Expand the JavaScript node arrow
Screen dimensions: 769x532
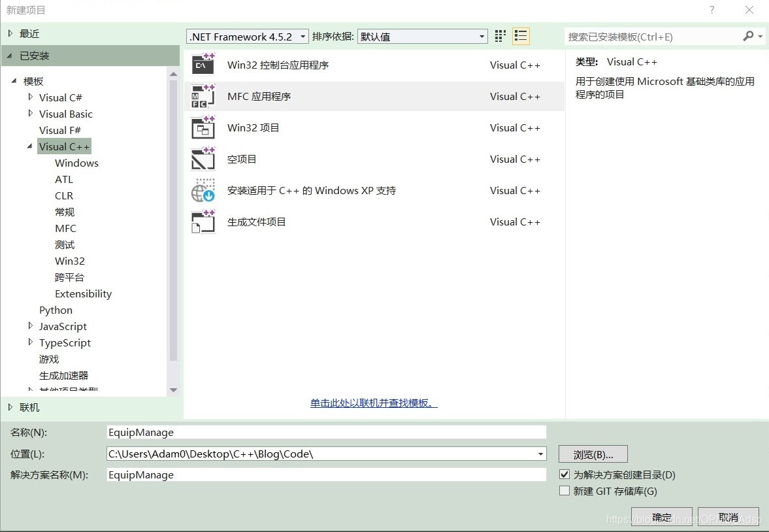(31, 326)
